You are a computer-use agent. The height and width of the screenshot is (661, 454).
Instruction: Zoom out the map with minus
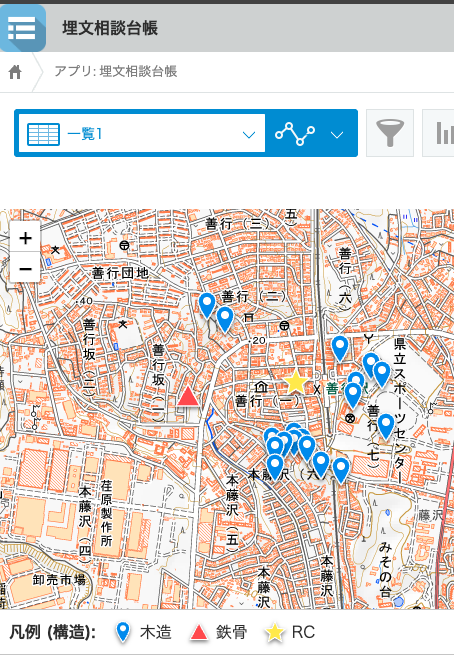click(25, 268)
